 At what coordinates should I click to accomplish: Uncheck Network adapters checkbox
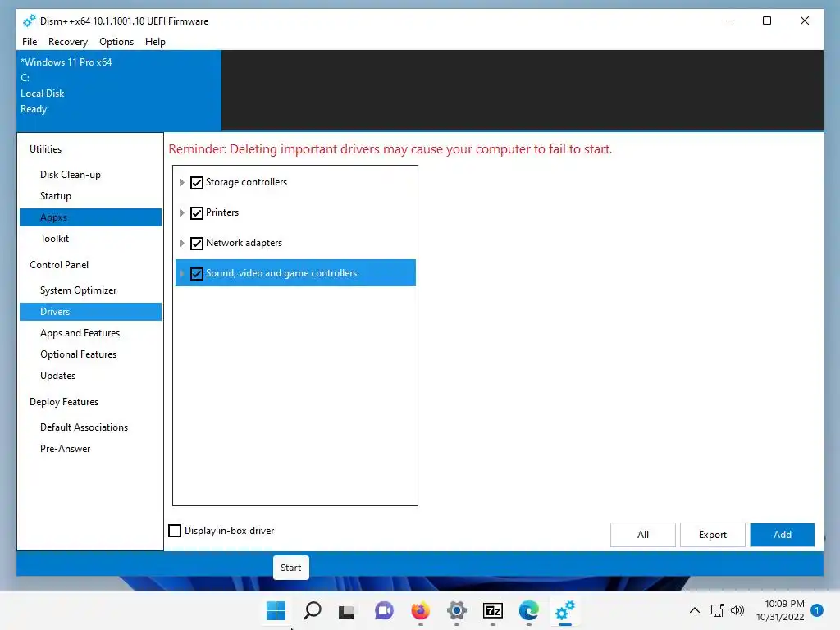tap(197, 243)
